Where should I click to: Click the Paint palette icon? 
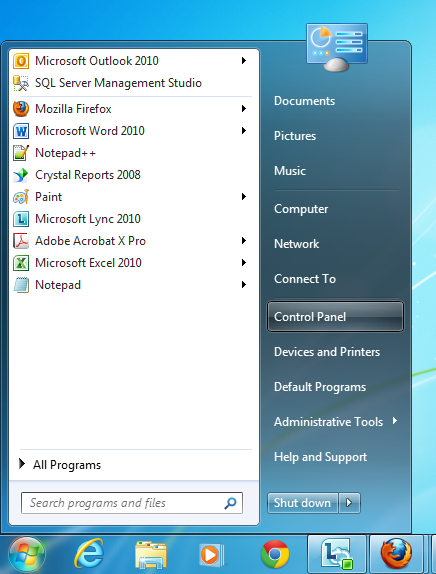pos(21,197)
